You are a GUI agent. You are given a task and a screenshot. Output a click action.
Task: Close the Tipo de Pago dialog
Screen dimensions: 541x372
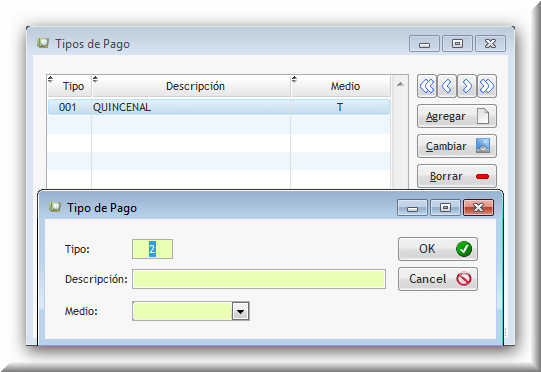click(478, 208)
